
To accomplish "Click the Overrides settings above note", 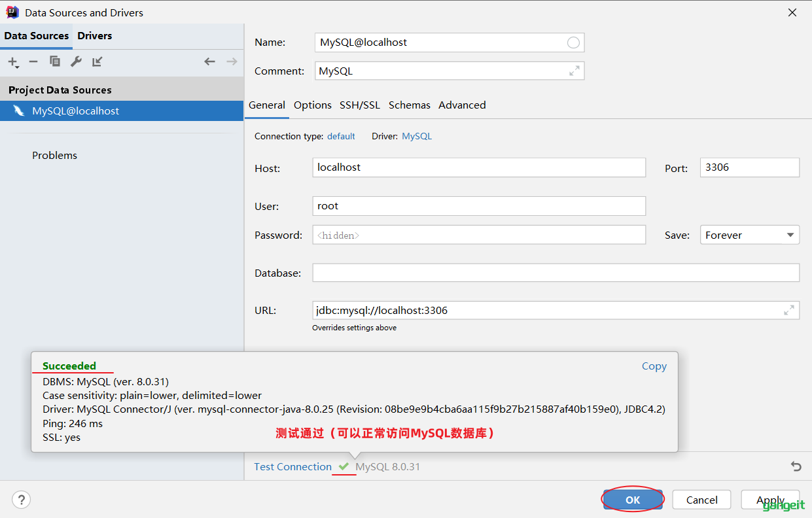I will coord(354,328).
